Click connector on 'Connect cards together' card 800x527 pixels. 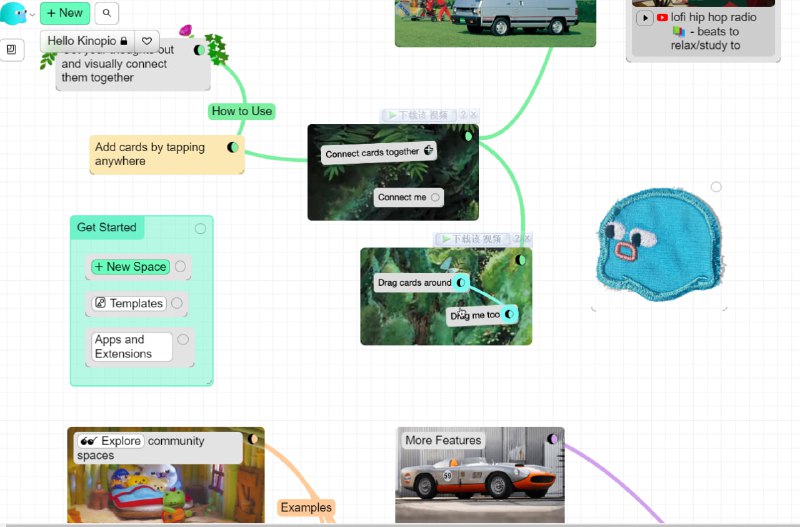pyautogui.click(x=429, y=151)
